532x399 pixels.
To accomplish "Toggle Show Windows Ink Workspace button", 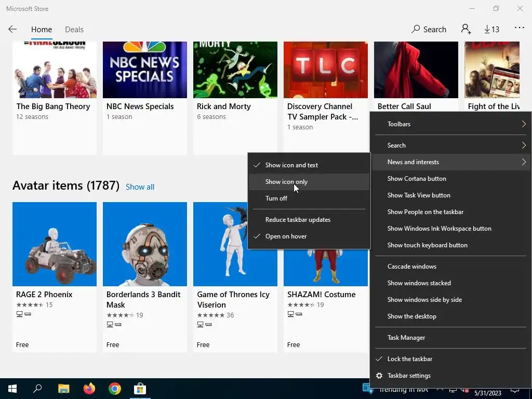I will [x=451, y=229].
